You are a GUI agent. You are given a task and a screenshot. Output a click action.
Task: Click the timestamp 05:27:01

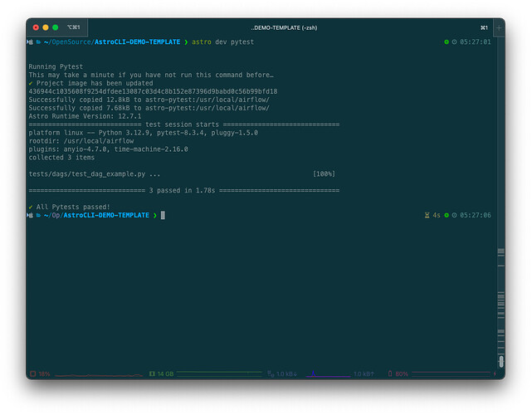pyautogui.click(x=476, y=42)
